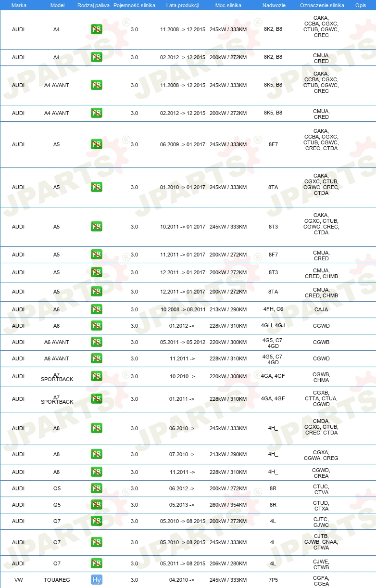
Task: Click fuel icon in A7 SPORTBACK 01.2011 row
Action: (x=96, y=399)
